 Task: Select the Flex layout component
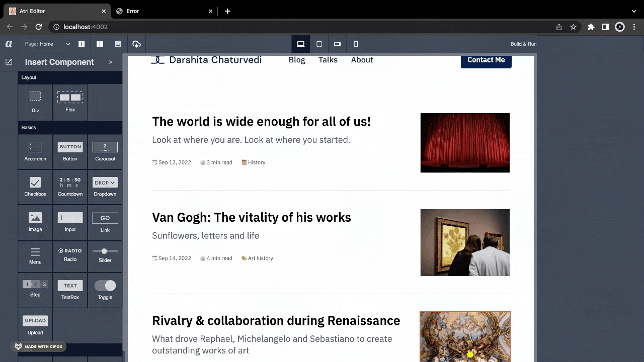click(70, 102)
